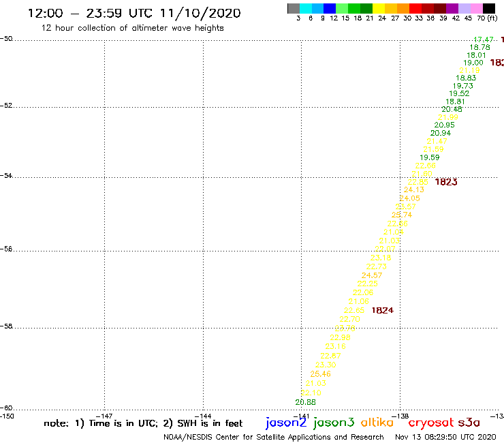504x443 pixels.
Task: Click the wave height value 21.06
Action: click(359, 301)
